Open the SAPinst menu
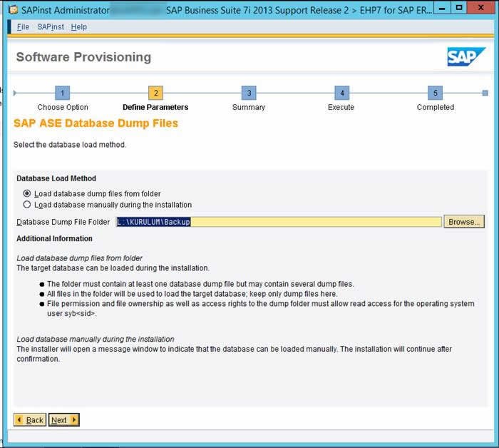499x448 pixels. [x=51, y=27]
